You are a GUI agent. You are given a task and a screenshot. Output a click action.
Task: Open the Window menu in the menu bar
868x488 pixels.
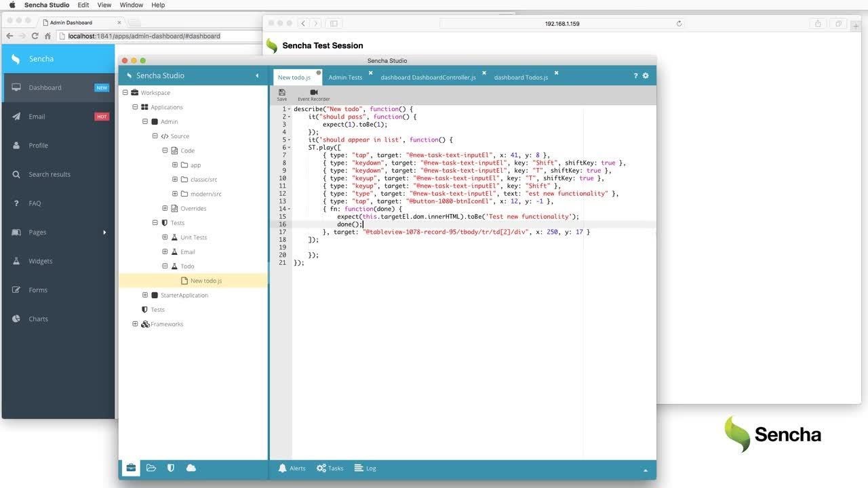click(x=132, y=5)
